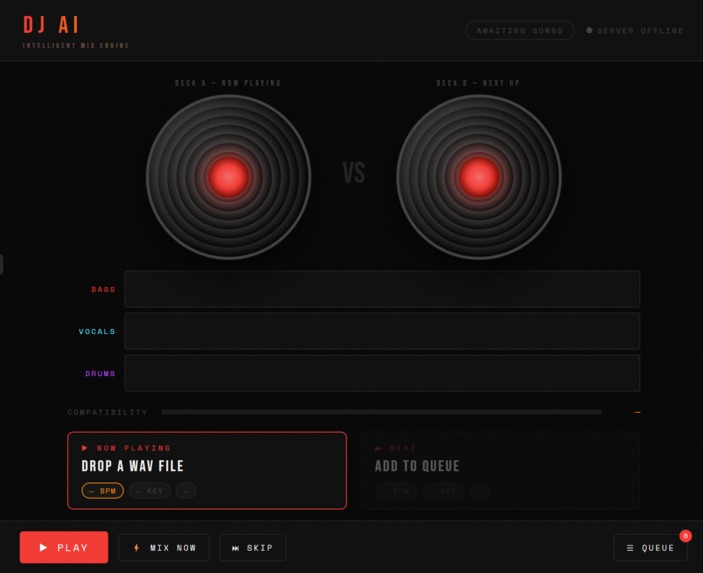The width and height of the screenshot is (703, 573).
Task: Click the Bass waveform lane
Action: (x=382, y=289)
